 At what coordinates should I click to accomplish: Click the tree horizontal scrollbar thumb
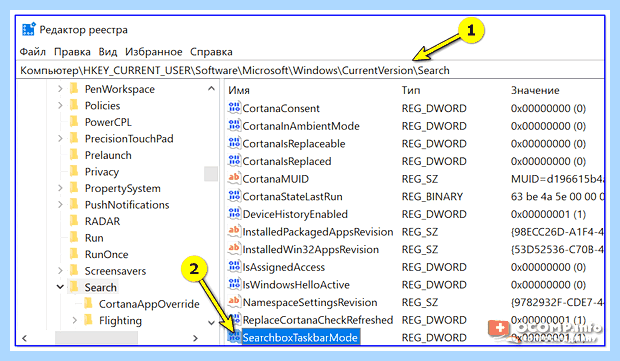[x=96, y=338]
